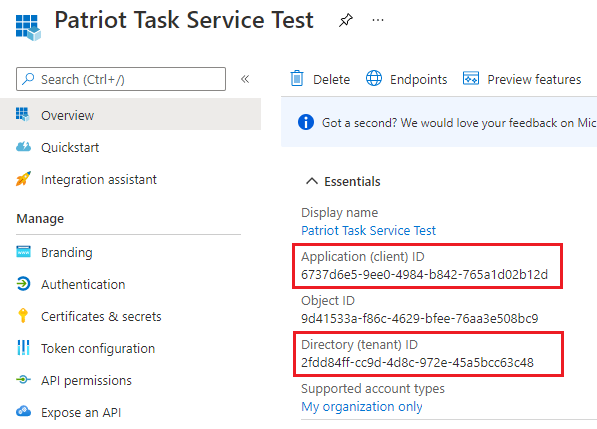Click the Branding icon

23,252
